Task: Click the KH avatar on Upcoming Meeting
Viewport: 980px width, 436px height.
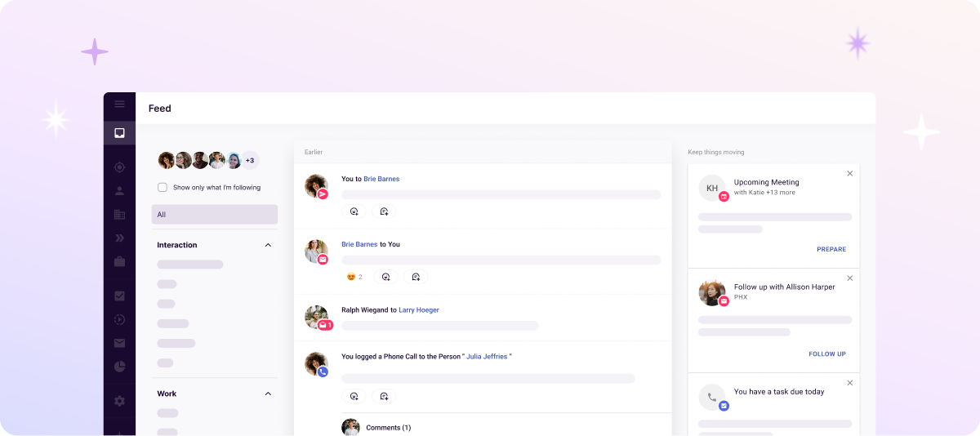Action: pos(712,188)
